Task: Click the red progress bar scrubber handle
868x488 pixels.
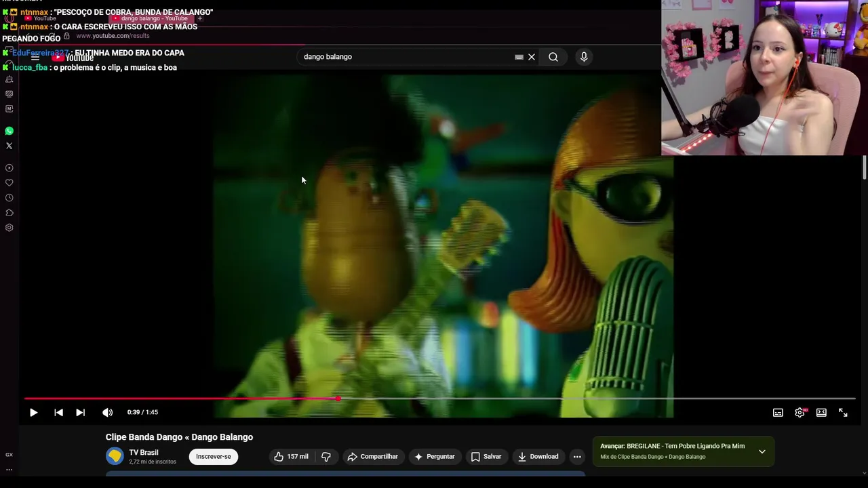Action: [x=338, y=399]
